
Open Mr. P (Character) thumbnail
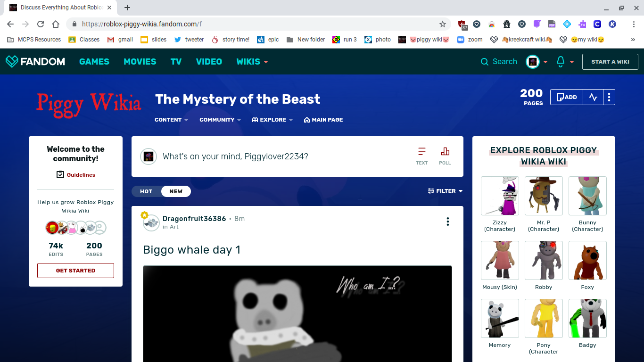pos(544,196)
